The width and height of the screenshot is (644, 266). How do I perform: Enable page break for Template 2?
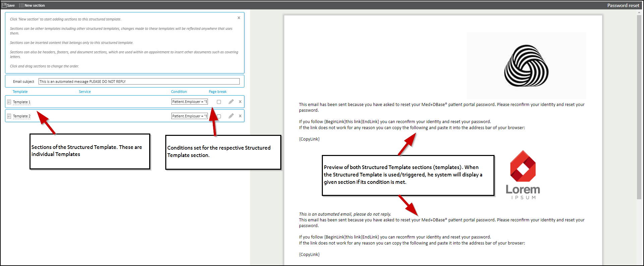point(219,116)
